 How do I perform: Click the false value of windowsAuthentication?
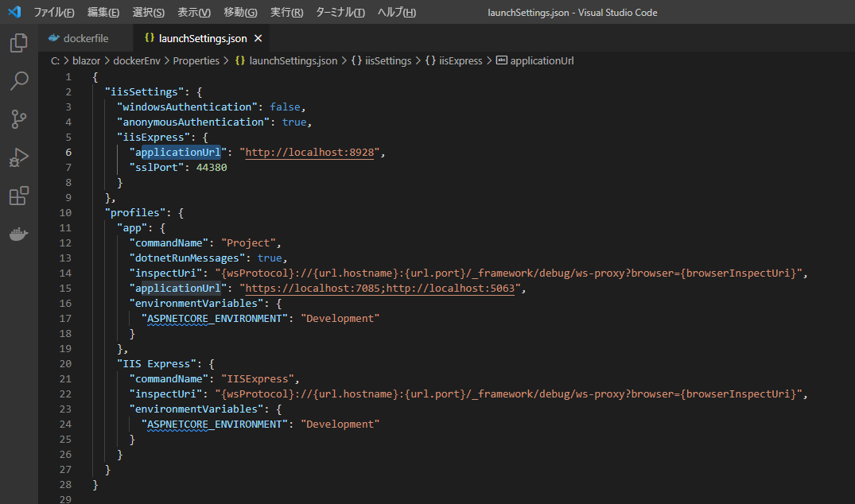(285, 107)
